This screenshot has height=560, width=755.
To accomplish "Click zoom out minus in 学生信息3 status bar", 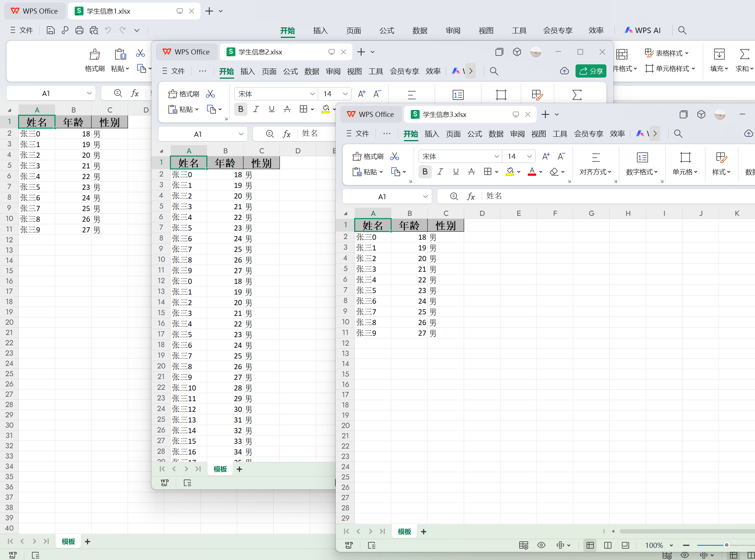I will coord(686,545).
